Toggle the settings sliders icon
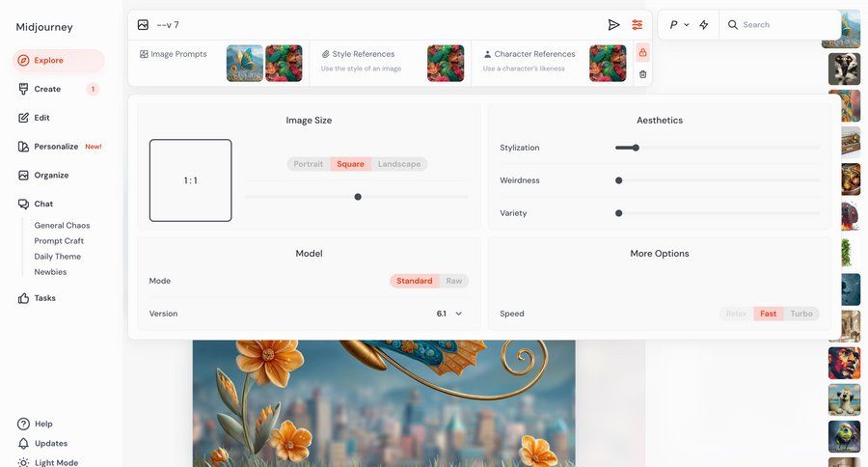 pyautogui.click(x=637, y=25)
